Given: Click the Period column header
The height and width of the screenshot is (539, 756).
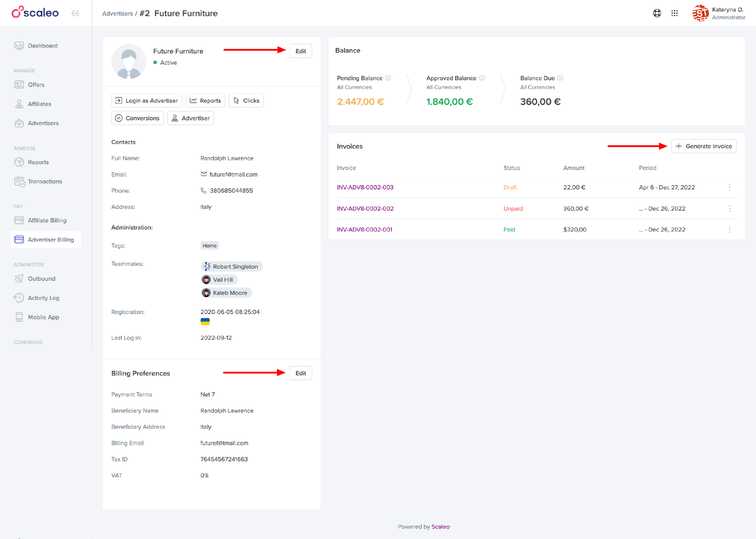Looking at the screenshot, I should coord(647,168).
